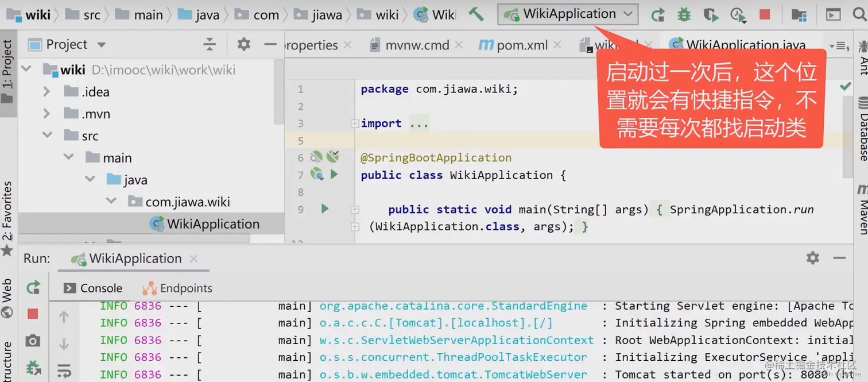Run with coverage shield icon
This screenshot has height=382, width=868.
click(x=711, y=15)
